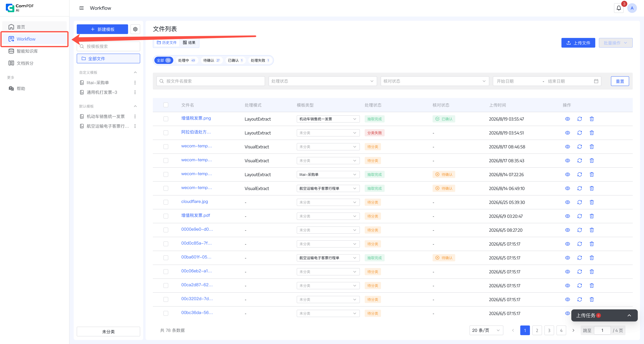Viewport: 644px width, 344px height.
Task: Reprocess the 增值税发票.pdf file
Action: (x=579, y=216)
